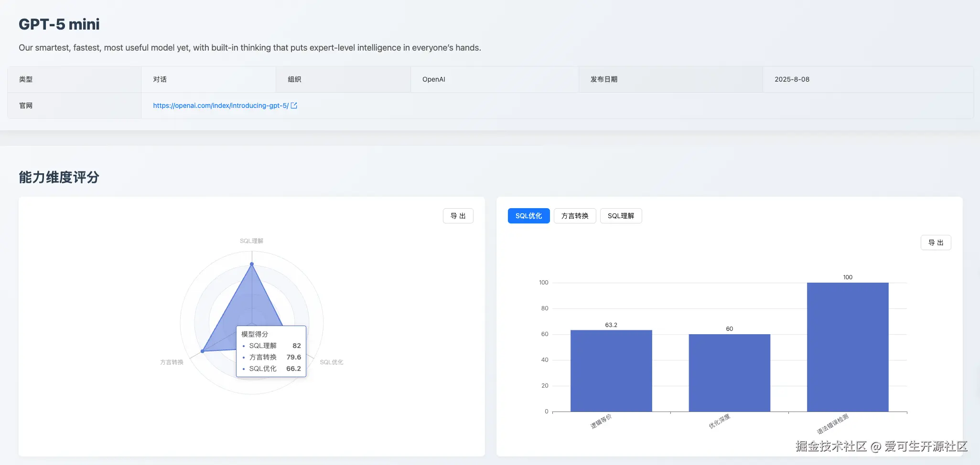Switch to the 方言转换 tab
The width and height of the screenshot is (980, 465).
[x=574, y=216]
